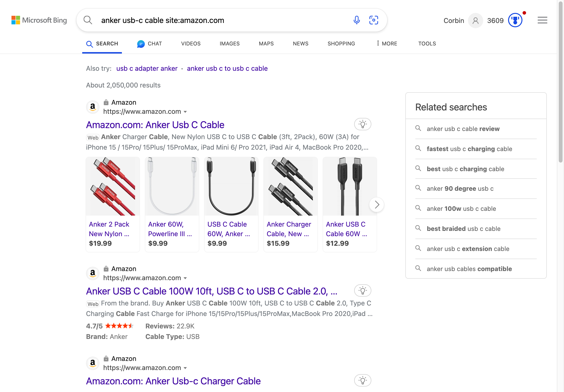
Task: Start voice search with microphone icon
Action: (x=357, y=20)
